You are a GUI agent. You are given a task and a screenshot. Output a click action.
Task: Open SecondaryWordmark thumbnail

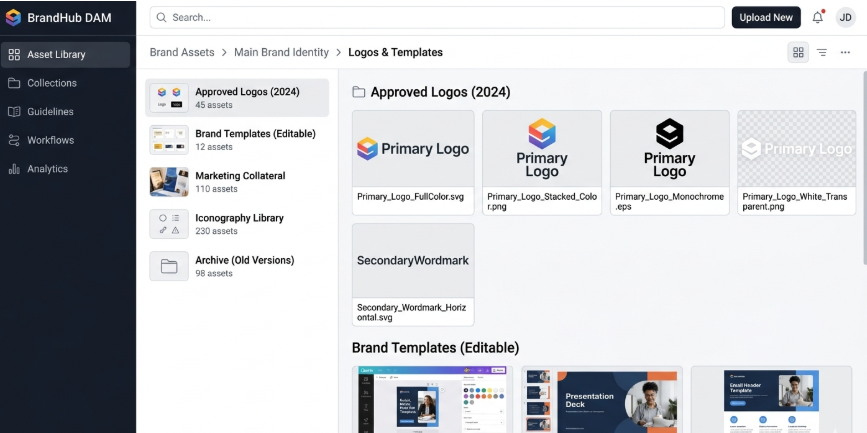(413, 260)
